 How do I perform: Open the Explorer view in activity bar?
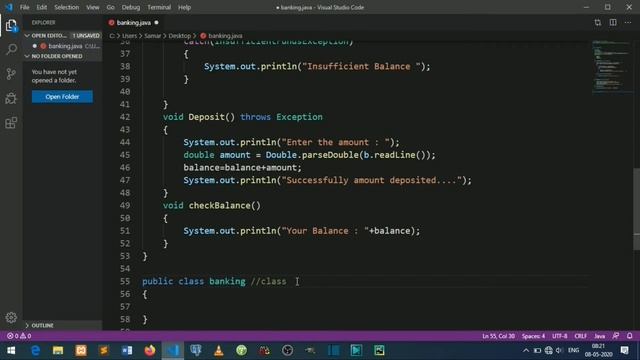pos(11,26)
